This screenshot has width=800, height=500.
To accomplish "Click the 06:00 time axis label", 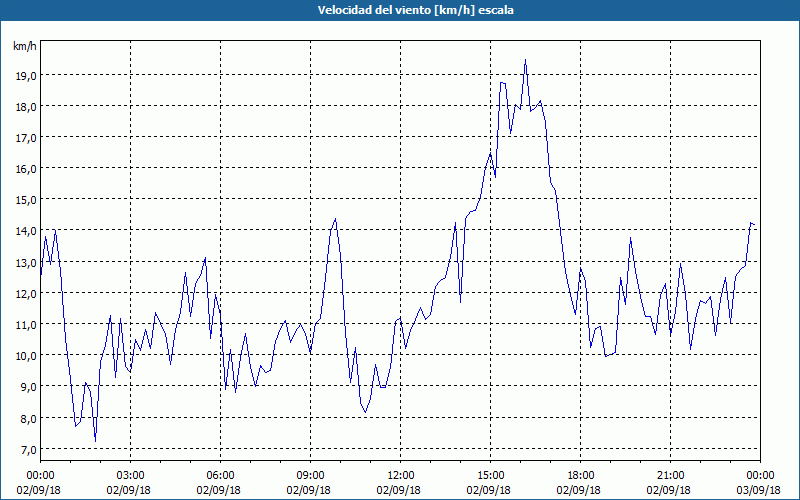I will pyautogui.click(x=220, y=476).
